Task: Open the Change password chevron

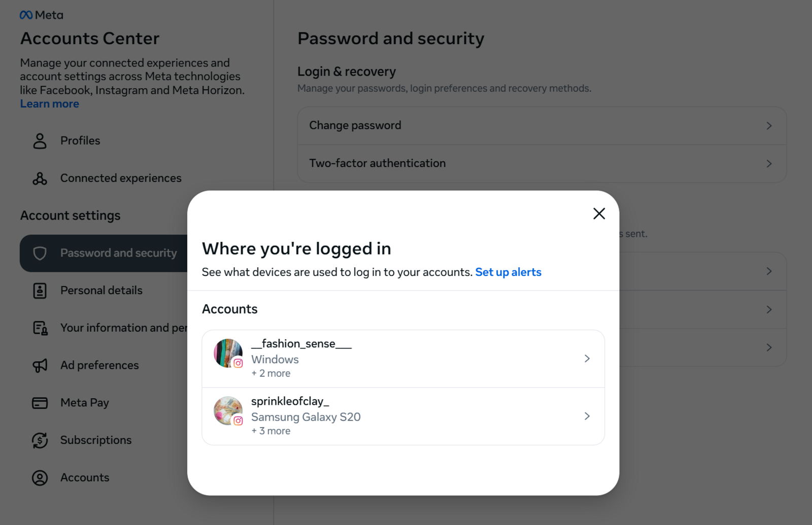Action: click(x=769, y=125)
